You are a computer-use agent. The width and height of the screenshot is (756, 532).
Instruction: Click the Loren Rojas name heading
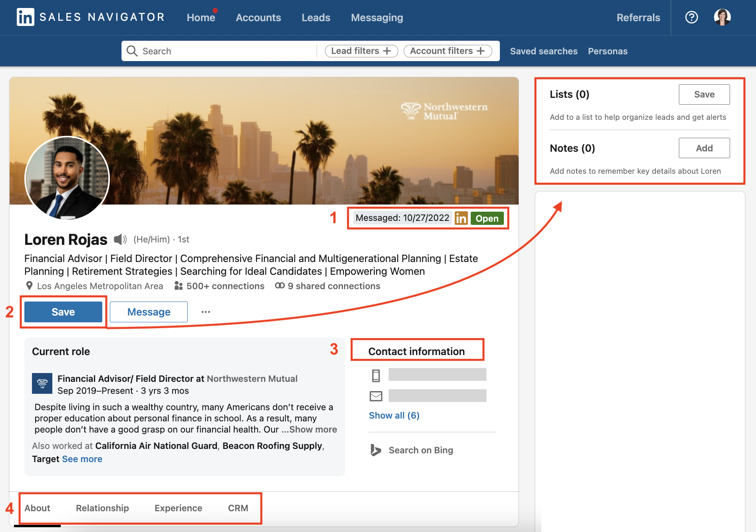66,239
